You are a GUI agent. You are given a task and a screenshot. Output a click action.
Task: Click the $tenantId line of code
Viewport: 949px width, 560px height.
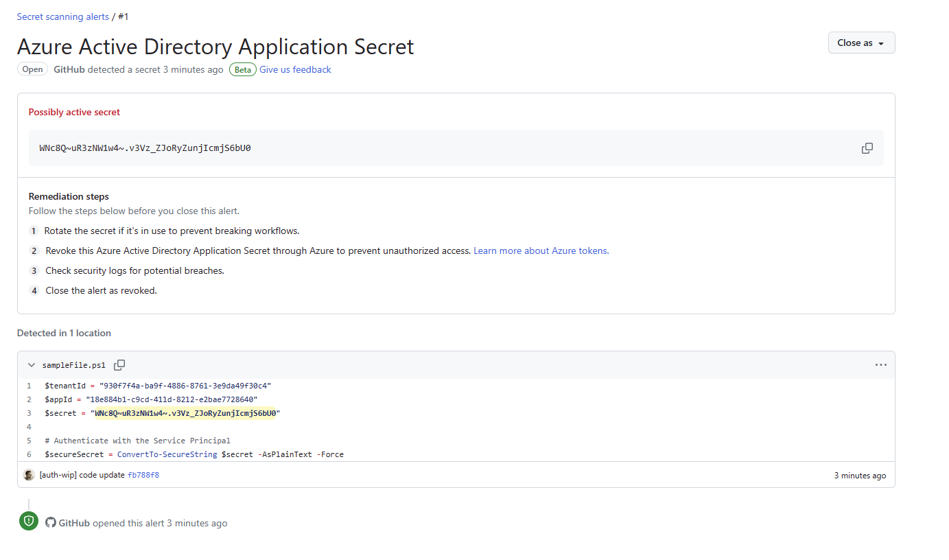pos(158,386)
